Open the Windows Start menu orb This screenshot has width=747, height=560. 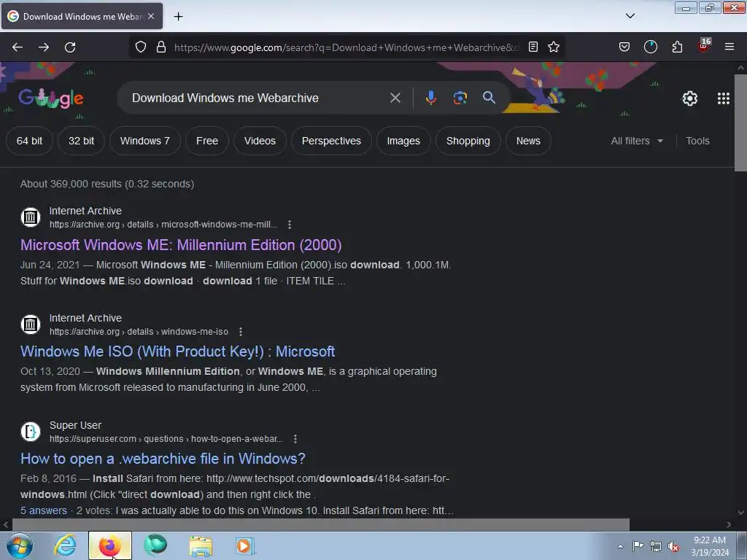pyautogui.click(x=20, y=545)
